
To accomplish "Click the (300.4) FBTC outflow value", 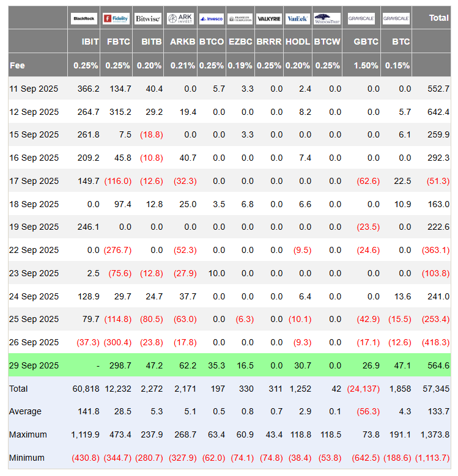I will coord(117,342).
